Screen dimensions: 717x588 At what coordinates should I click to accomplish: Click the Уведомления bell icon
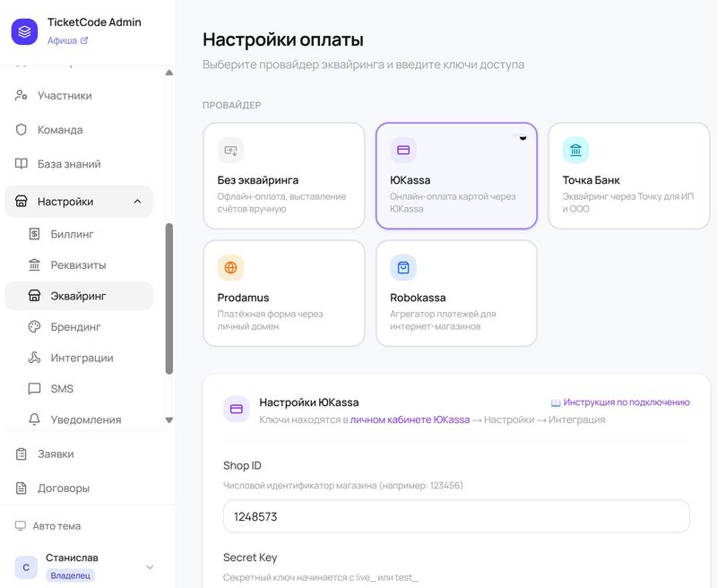coord(34,419)
